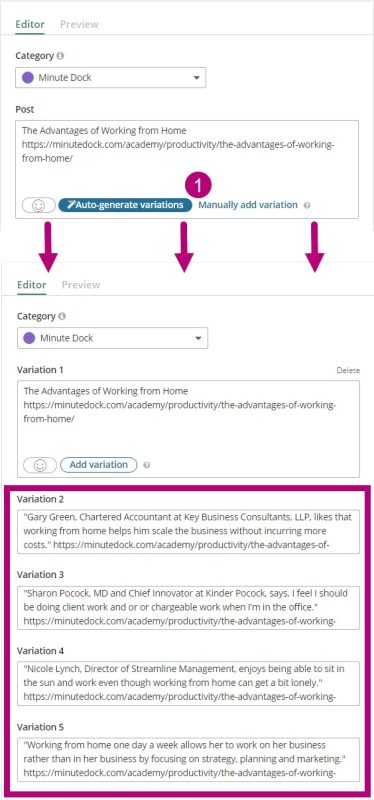Open the emoji picker in Variation 1 box

tap(40, 465)
